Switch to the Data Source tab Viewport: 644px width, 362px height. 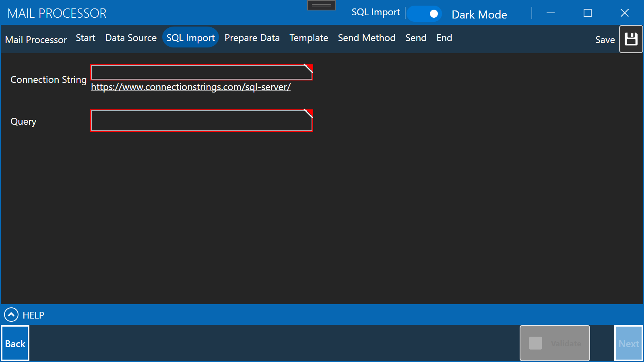click(x=130, y=37)
